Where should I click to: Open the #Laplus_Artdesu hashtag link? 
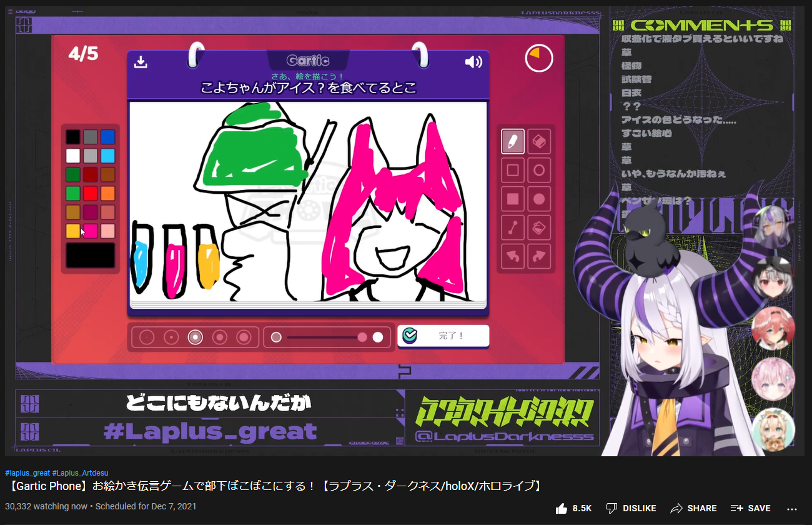[x=80, y=473]
